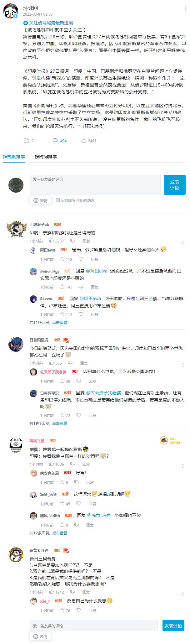Expand the 19 replies via 点击查看
Screen dimensions: 190x644
coord(60,423)
